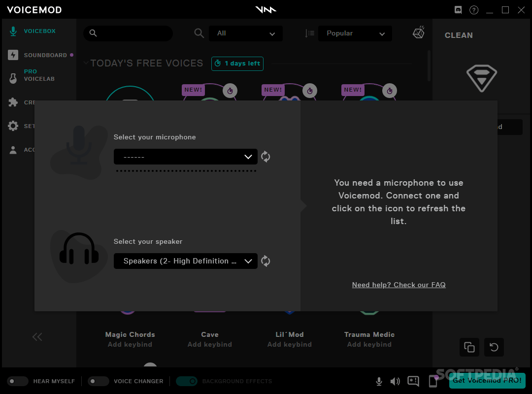
Task: Click the Voicebox microphone sidebar icon
Action: point(13,31)
